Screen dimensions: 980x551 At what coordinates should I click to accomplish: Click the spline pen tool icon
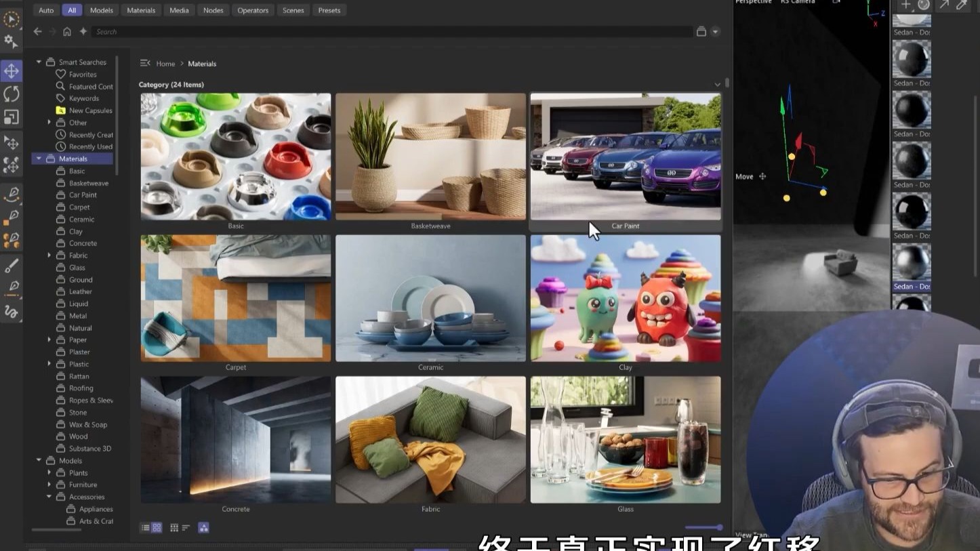coord(11,194)
